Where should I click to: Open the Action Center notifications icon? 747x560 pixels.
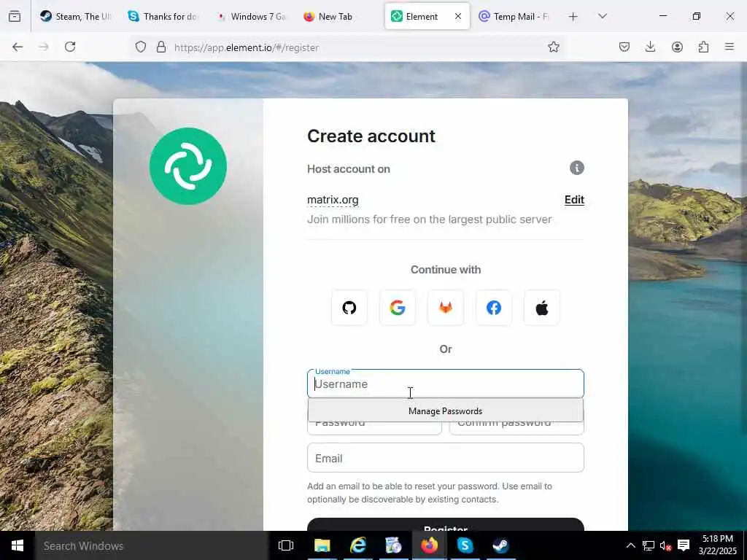pos(684,545)
